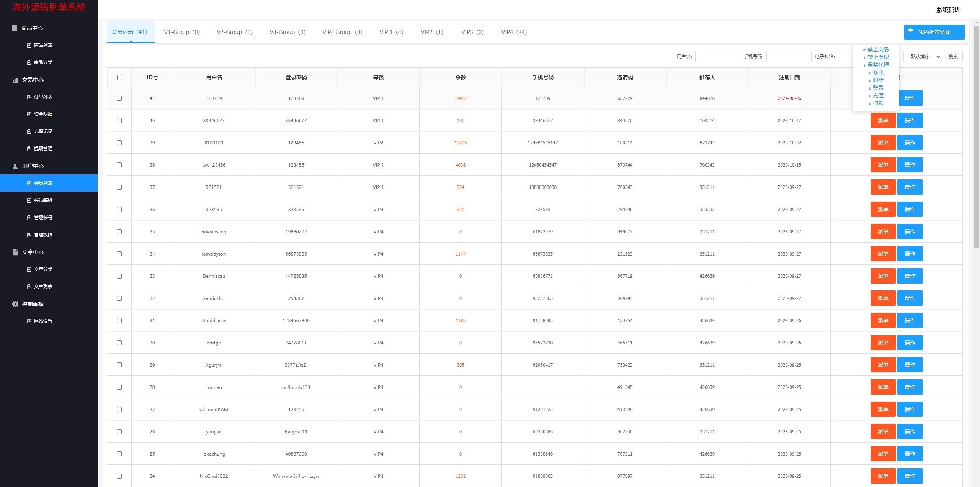
Task: Open 资金明细 via its sidebar icon
Action: point(29,114)
